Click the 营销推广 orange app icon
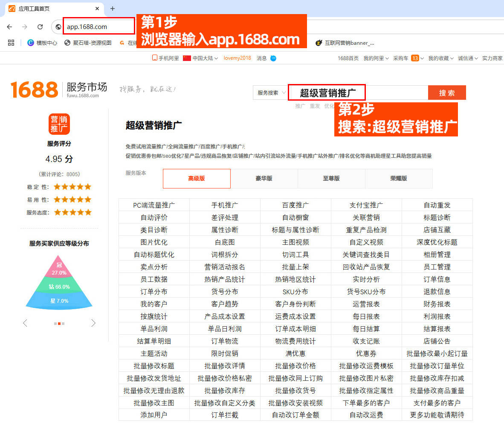 click(x=59, y=124)
